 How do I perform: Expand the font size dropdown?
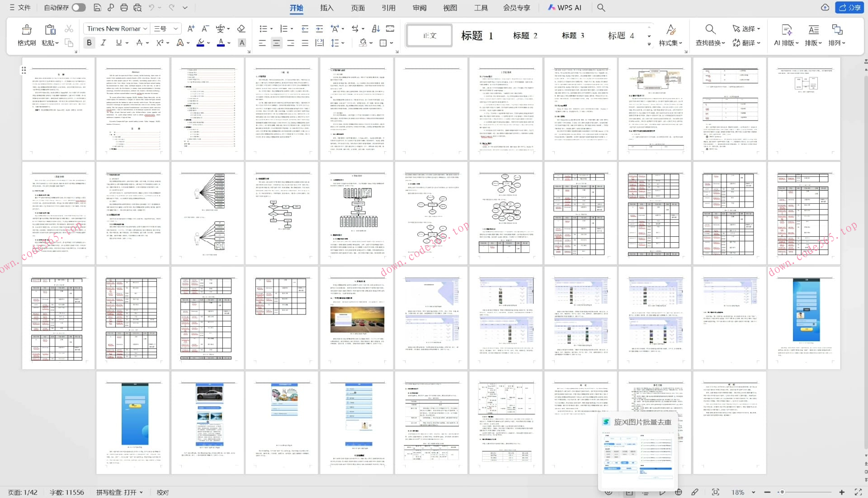[x=175, y=28]
